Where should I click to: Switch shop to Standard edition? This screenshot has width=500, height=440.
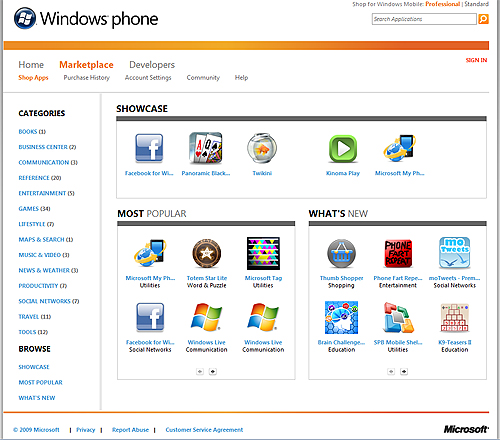tap(477, 4)
